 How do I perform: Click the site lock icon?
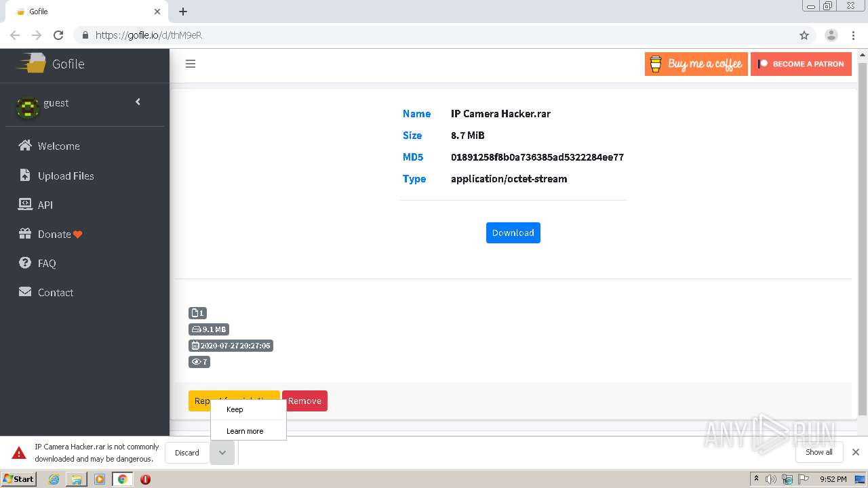click(x=85, y=35)
